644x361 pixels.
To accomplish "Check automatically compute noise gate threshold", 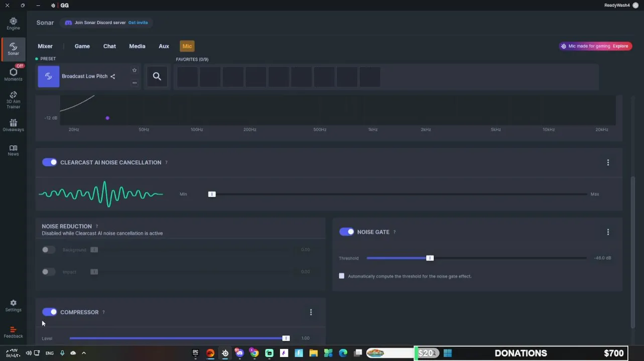I will 342,276.
